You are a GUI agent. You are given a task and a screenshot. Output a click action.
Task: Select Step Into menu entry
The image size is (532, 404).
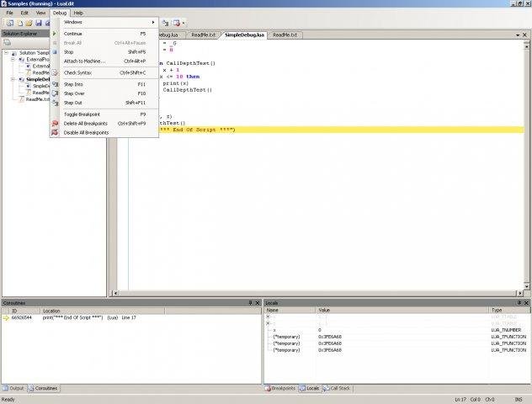[x=105, y=84]
